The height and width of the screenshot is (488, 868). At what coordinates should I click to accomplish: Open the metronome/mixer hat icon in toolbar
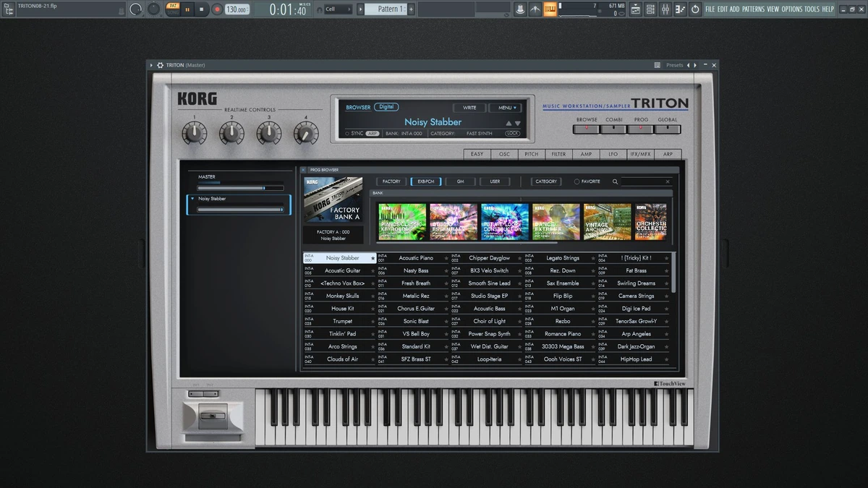tap(519, 9)
